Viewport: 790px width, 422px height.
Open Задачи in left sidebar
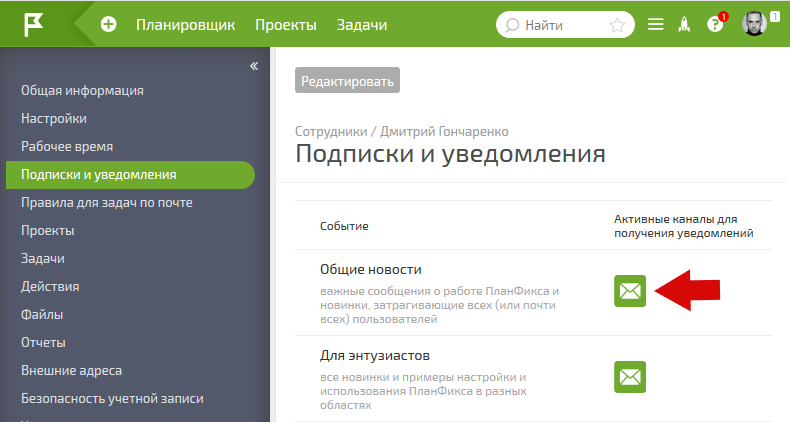click(42, 258)
